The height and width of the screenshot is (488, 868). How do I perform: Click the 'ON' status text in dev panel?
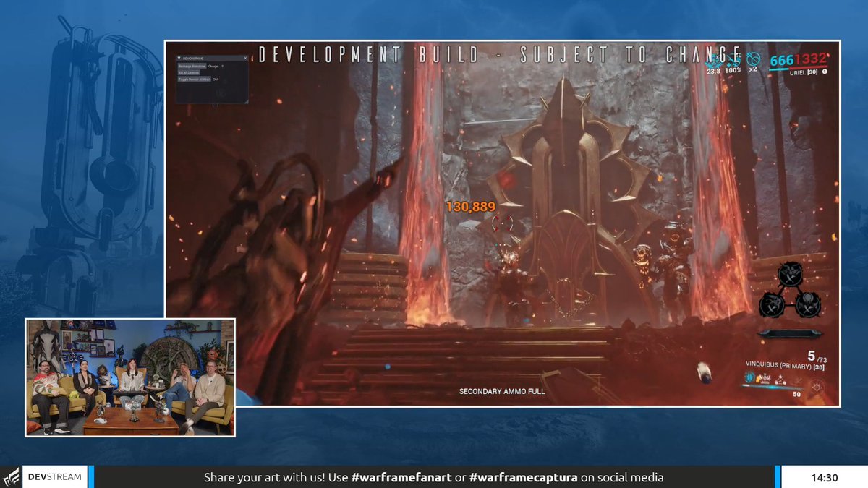215,80
